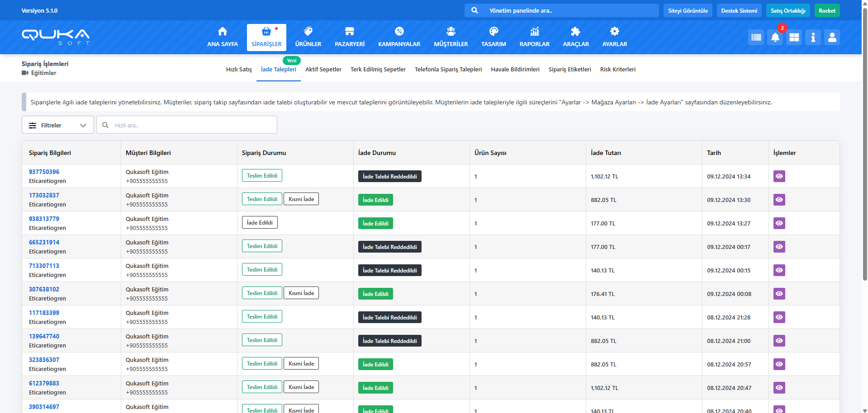The image size is (868, 413).
Task: Switch to Aktif Sepetler tab
Action: tap(323, 70)
